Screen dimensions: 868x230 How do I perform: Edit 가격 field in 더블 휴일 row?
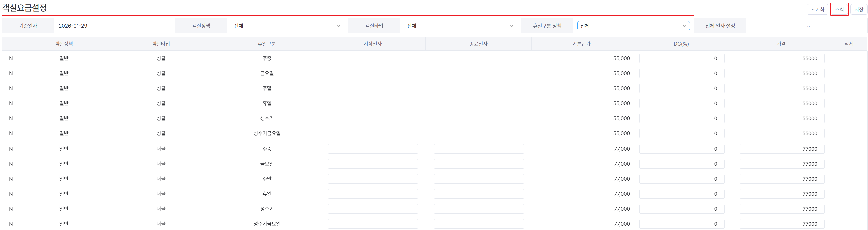coord(782,194)
